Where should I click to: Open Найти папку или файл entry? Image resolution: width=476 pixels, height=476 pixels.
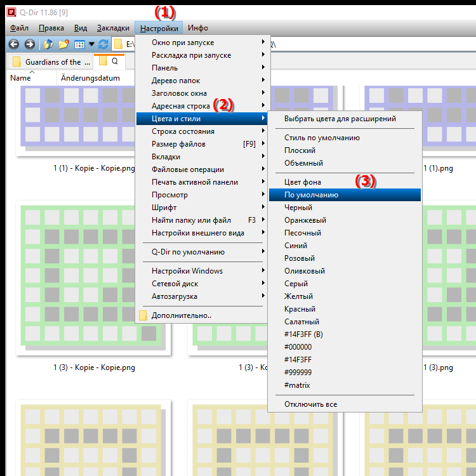pos(202,220)
